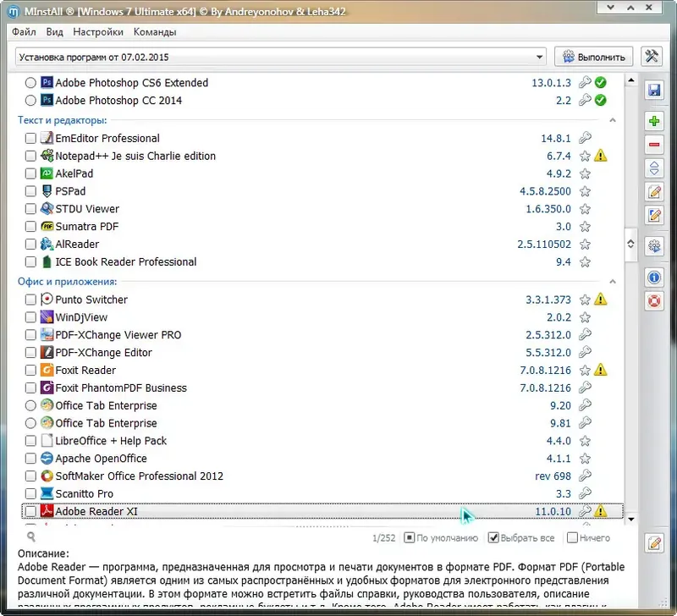Click the 'Текст и редакторы:' group header
This screenshot has height=616, width=677.
62,120
